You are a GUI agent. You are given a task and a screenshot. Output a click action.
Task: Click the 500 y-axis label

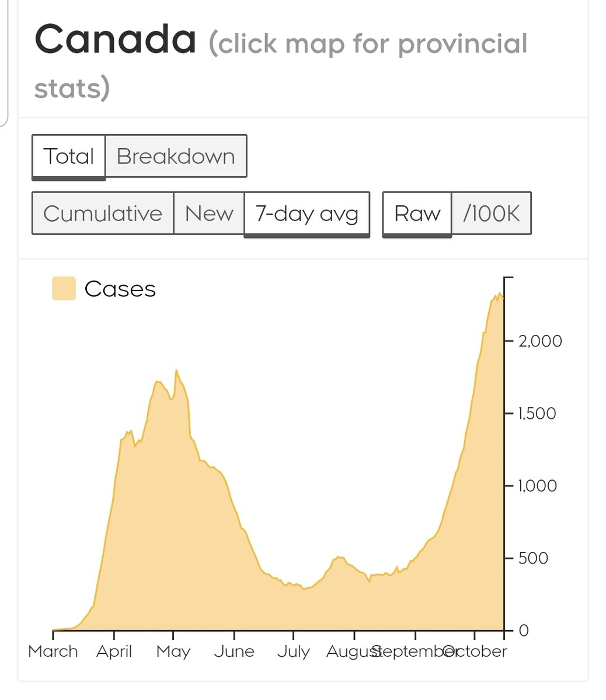(x=534, y=558)
